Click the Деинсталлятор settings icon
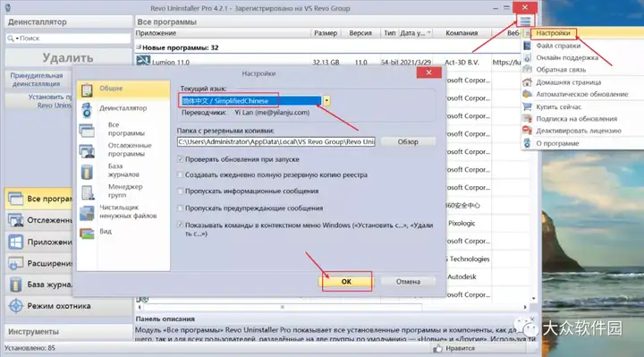The height and width of the screenshot is (357, 644). point(87,110)
